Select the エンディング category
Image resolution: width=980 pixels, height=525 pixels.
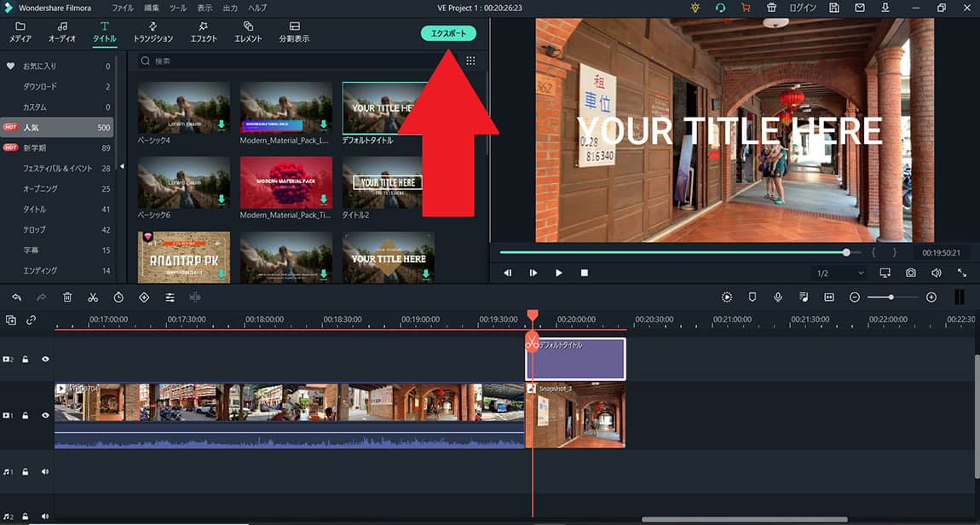coord(57,270)
